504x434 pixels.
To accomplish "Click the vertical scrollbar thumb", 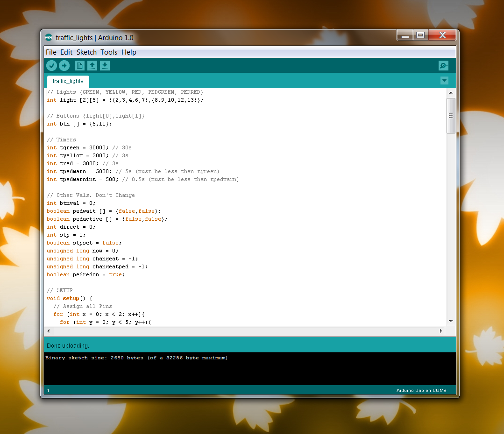I will (x=451, y=116).
